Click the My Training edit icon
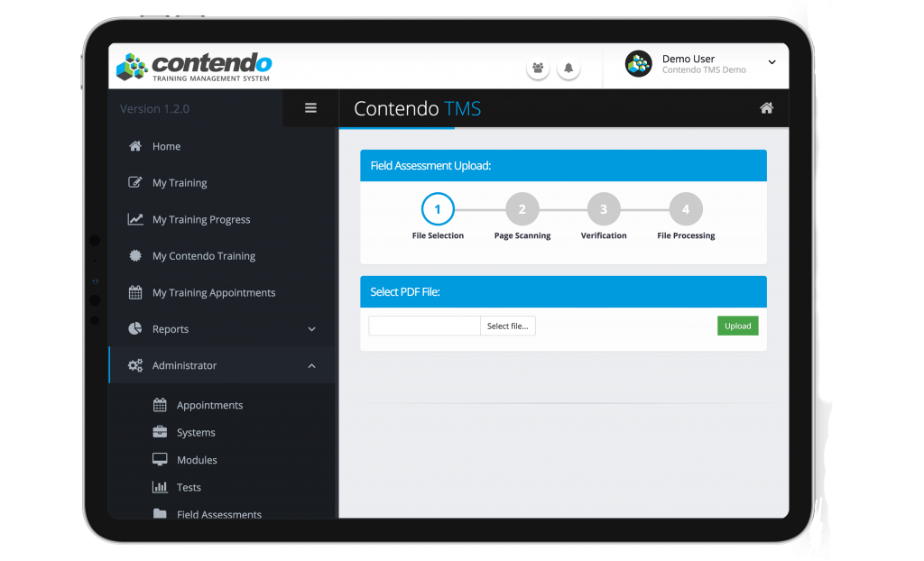The height and width of the screenshot is (561, 924). point(135,183)
